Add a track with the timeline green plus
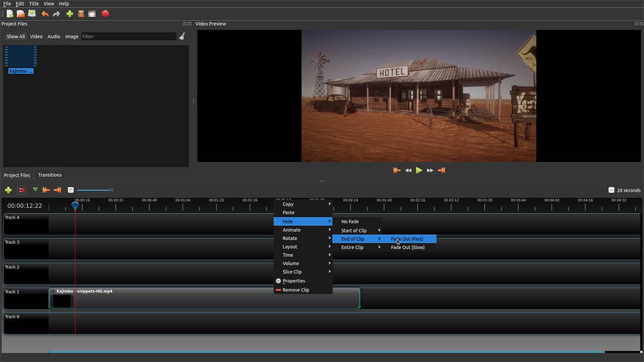The width and height of the screenshot is (644, 362). [x=9, y=190]
